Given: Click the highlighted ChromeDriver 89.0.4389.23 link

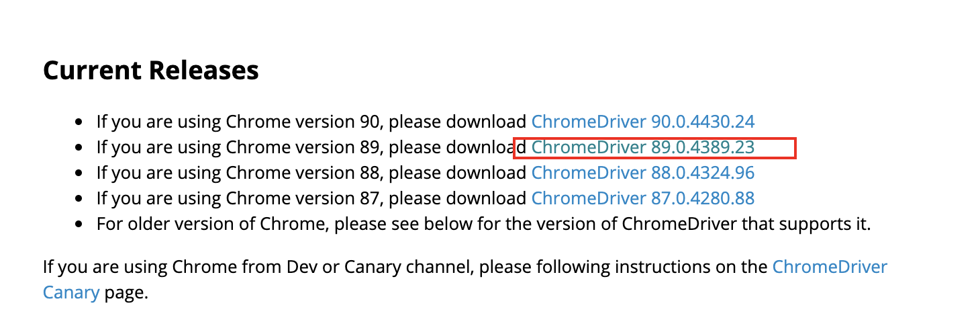Looking at the screenshot, I should pos(643,147).
